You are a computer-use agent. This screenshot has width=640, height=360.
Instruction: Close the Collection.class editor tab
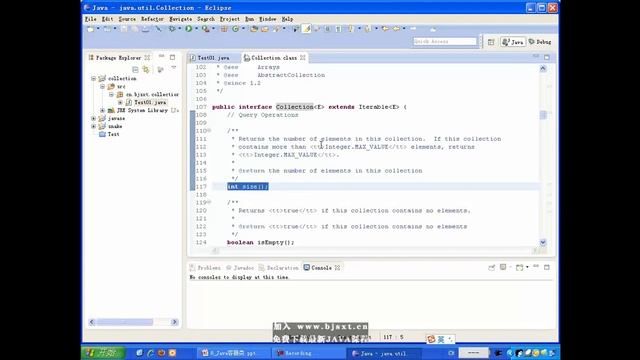(x=303, y=58)
